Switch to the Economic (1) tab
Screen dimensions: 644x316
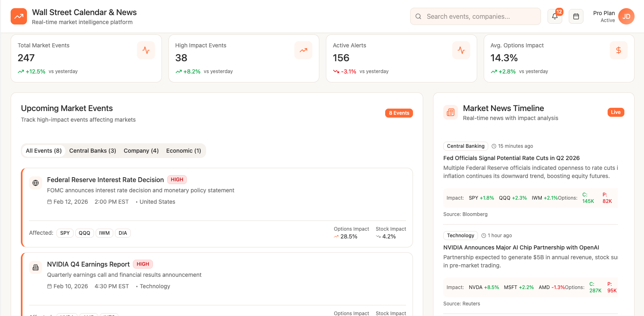coord(184,151)
